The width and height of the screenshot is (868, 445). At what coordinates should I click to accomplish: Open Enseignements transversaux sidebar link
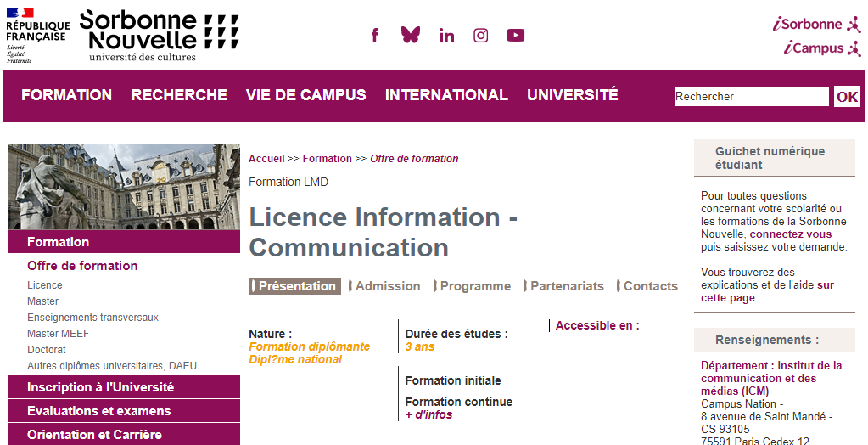(93, 317)
